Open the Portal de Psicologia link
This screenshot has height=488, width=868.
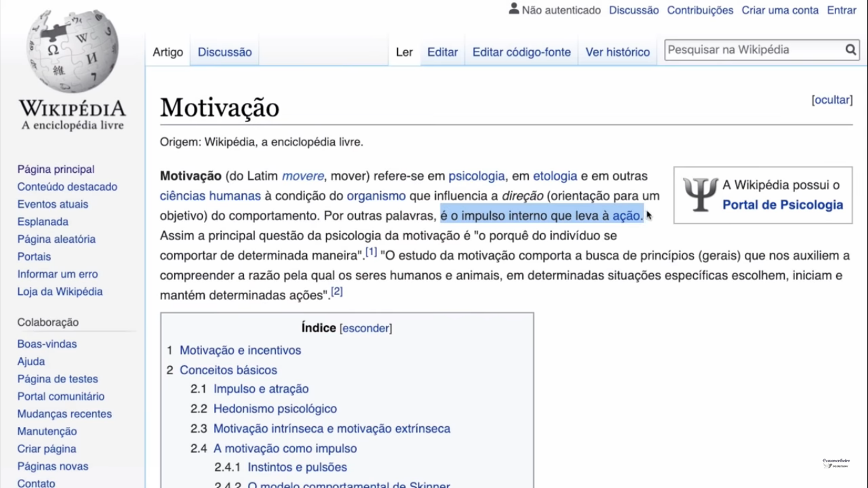tap(782, 205)
